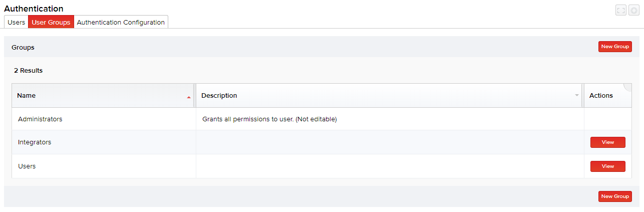Viewport: 644px width, 212px height.
Task: Click the Description column header
Action: [219, 96]
